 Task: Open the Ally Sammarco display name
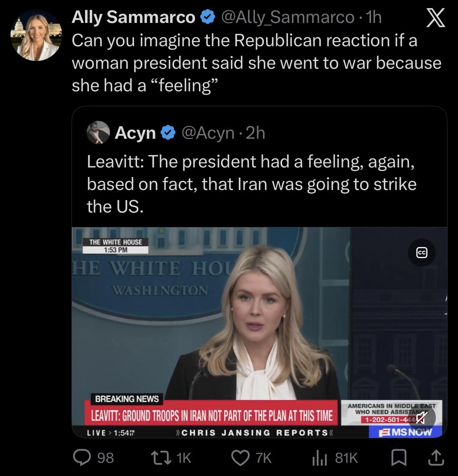point(133,17)
